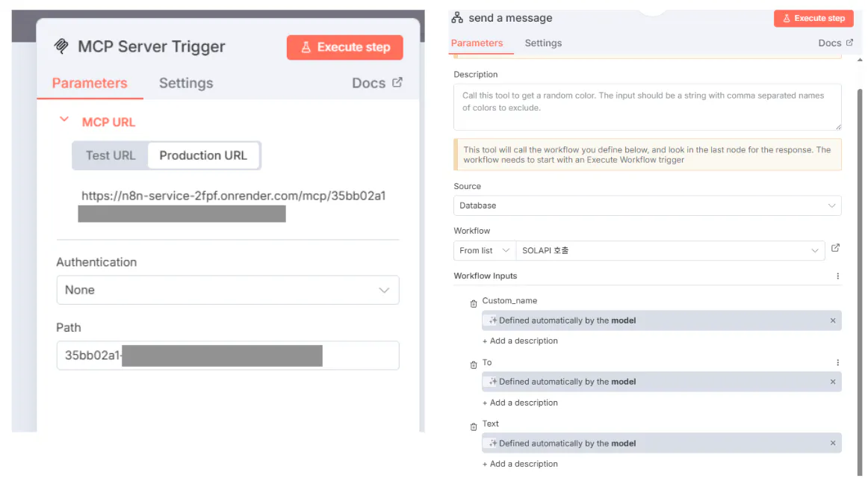Collapse the MCP URL section
Image resolution: width=868 pixels, height=484 pixels.
(x=64, y=120)
